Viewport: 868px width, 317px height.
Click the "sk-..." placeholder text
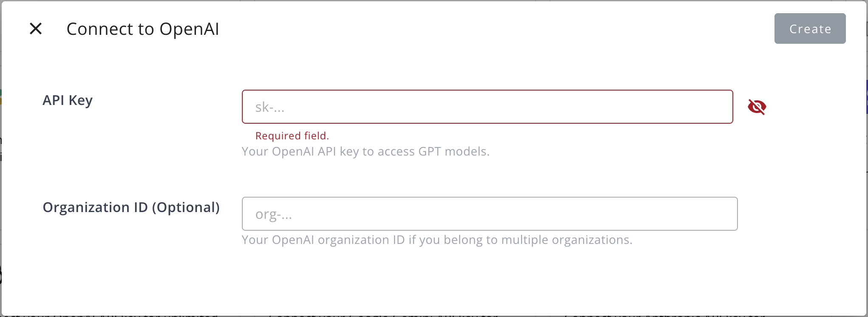click(x=270, y=108)
